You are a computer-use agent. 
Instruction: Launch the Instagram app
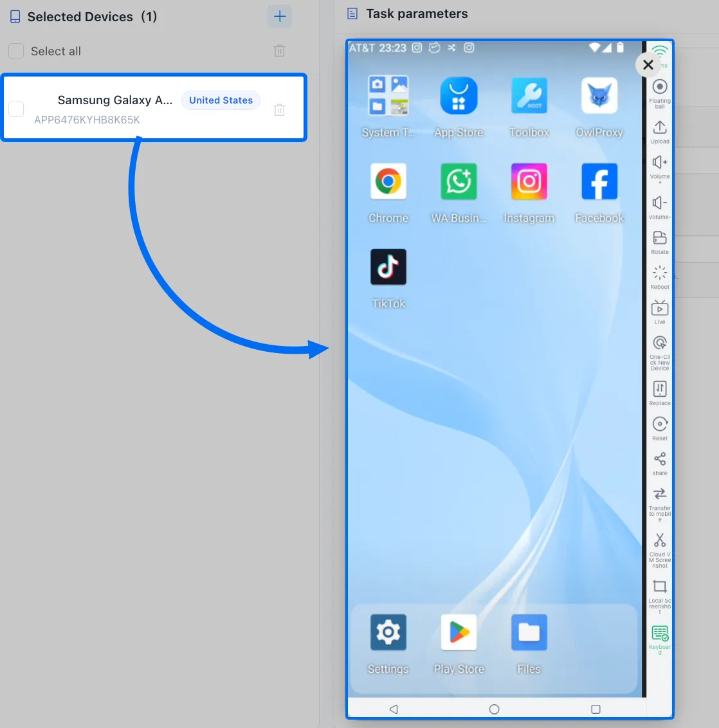point(529,181)
